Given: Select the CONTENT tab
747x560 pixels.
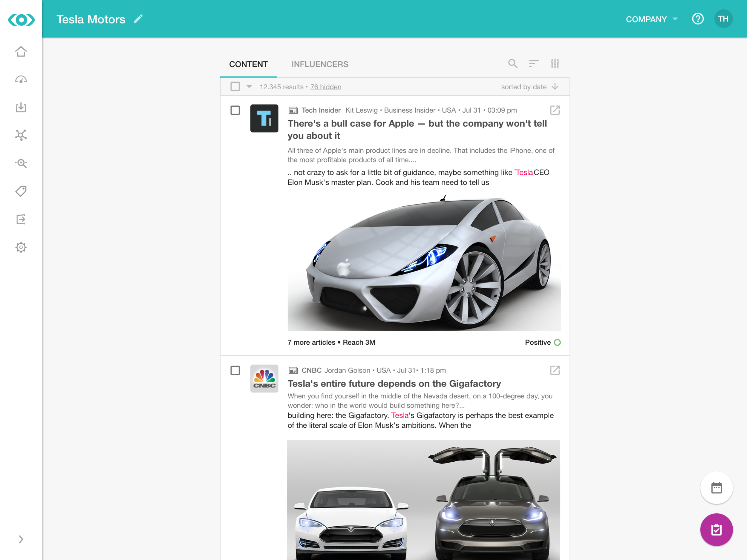Looking at the screenshot, I should pos(249,64).
